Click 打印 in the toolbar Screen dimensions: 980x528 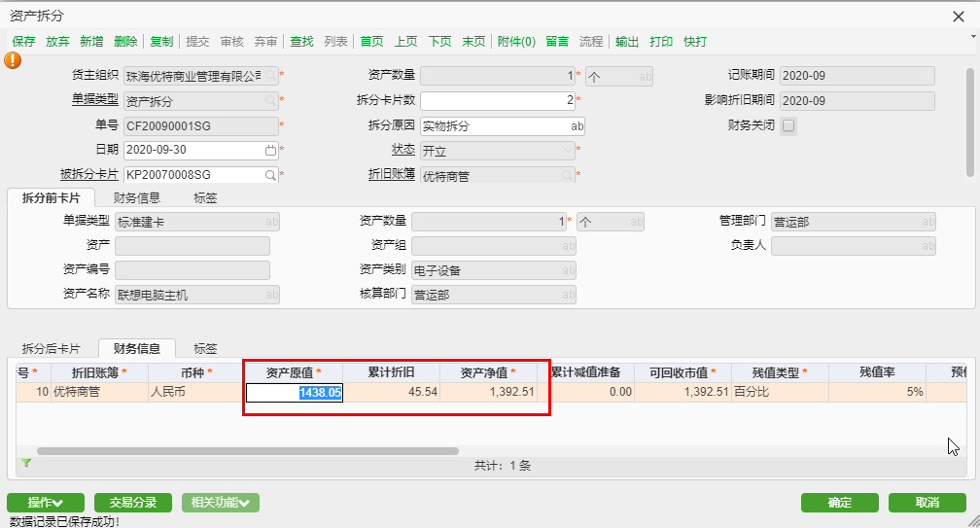pyautogui.click(x=661, y=42)
